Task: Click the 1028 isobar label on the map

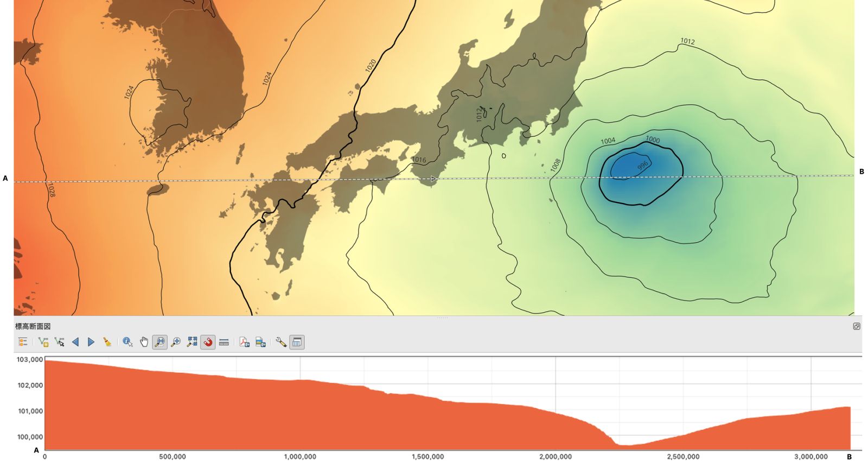Action: click(x=51, y=189)
